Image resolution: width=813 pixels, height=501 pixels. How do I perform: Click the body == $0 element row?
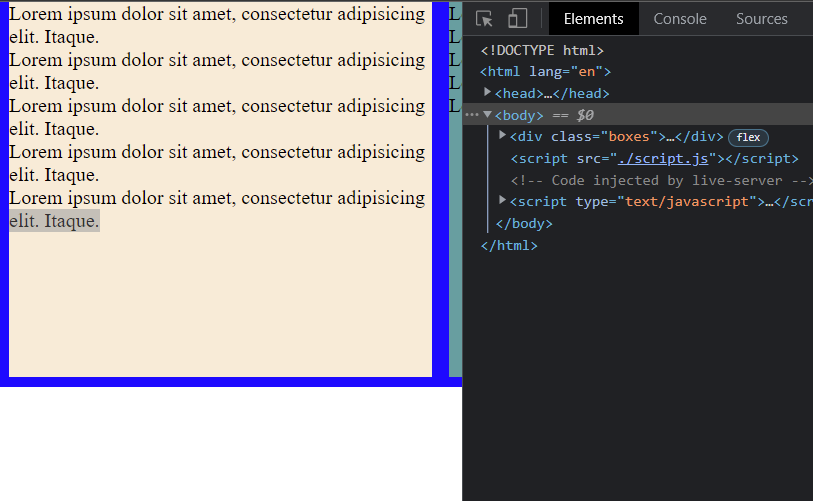(x=638, y=115)
